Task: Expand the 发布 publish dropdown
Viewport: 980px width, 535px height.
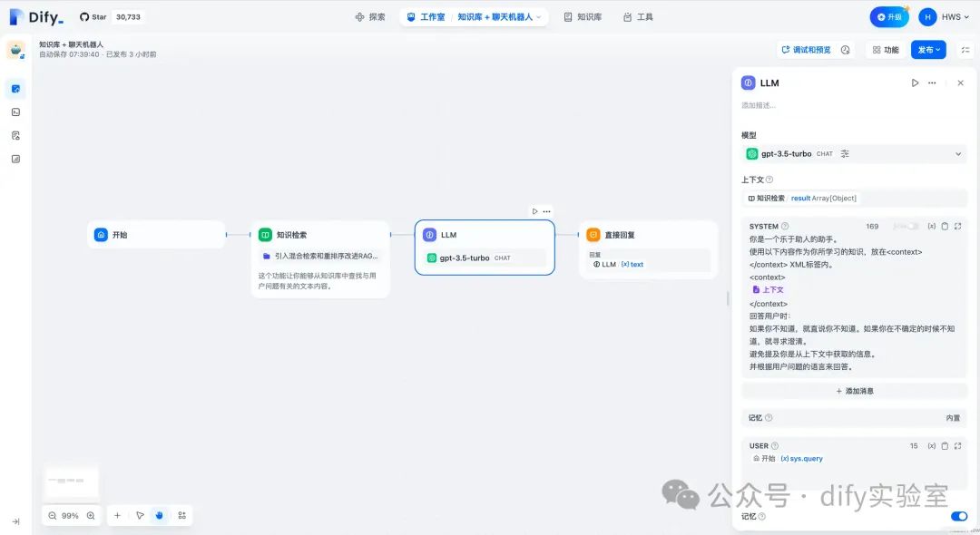Action: coord(928,50)
